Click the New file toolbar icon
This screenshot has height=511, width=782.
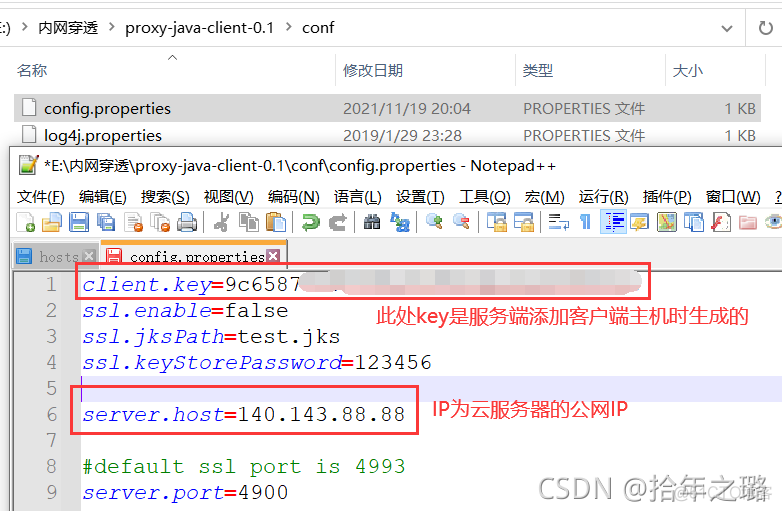pos(25,222)
